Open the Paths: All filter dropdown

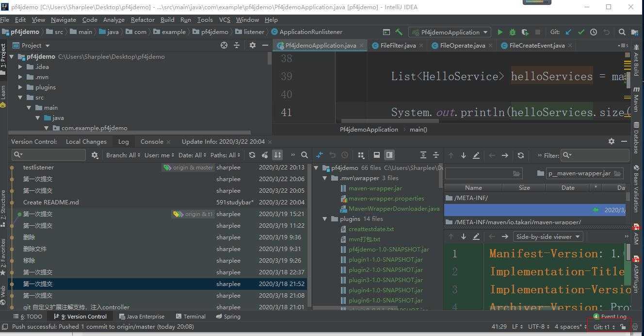click(x=225, y=155)
